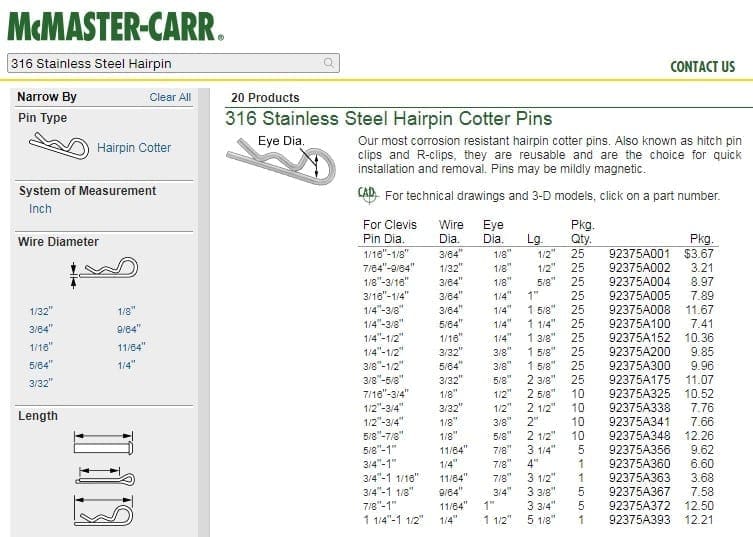Select the Hairpin Cotter pin image

59,146
